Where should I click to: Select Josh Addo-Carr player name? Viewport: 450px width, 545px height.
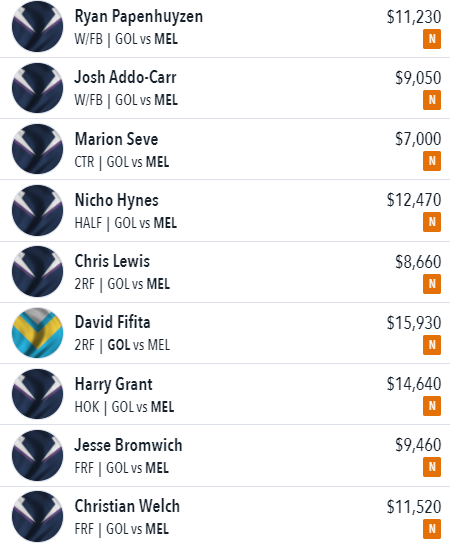(125, 77)
